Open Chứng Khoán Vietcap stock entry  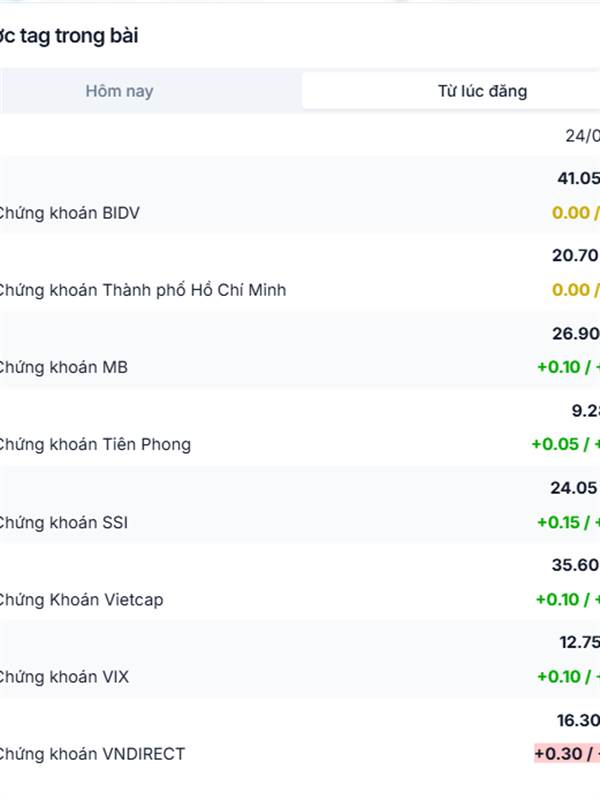click(x=82, y=599)
